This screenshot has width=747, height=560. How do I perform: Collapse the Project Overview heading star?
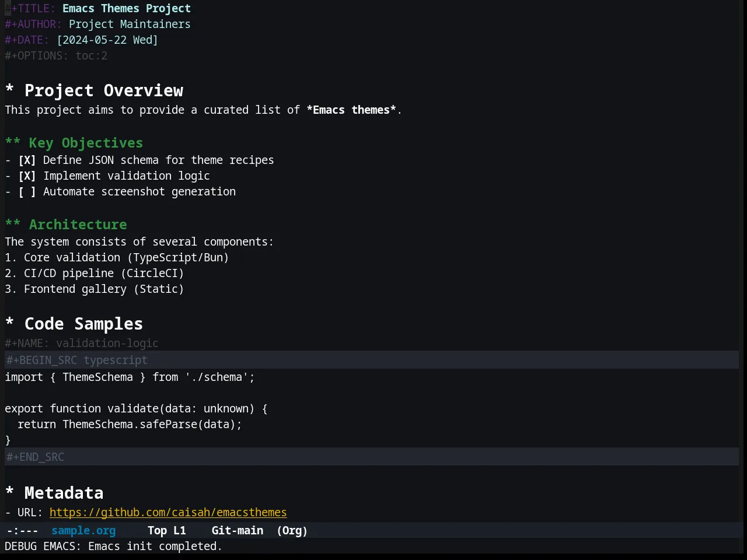point(9,89)
